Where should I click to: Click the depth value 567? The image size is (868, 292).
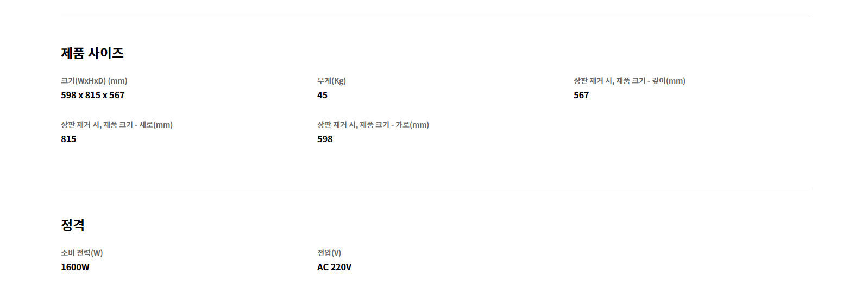tap(581, 95)
